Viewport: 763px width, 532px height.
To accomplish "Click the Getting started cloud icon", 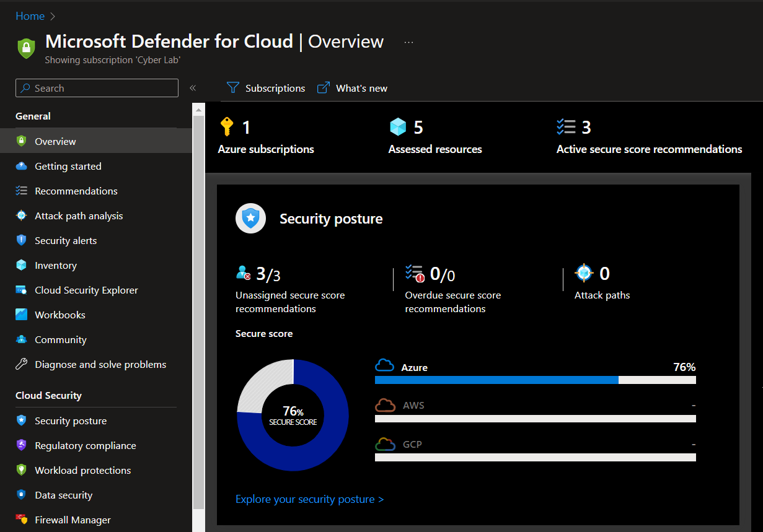I will click(x=22, y=166).
